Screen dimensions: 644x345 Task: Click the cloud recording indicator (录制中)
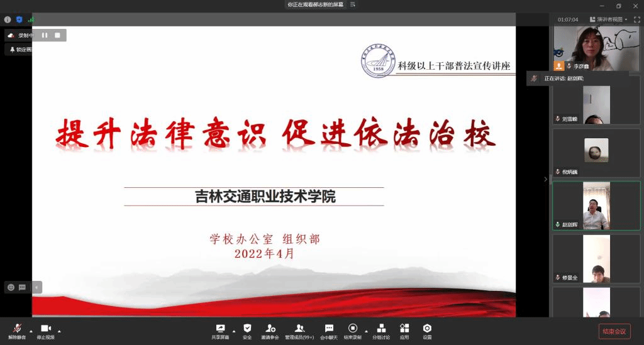click(x=19, y=35)
